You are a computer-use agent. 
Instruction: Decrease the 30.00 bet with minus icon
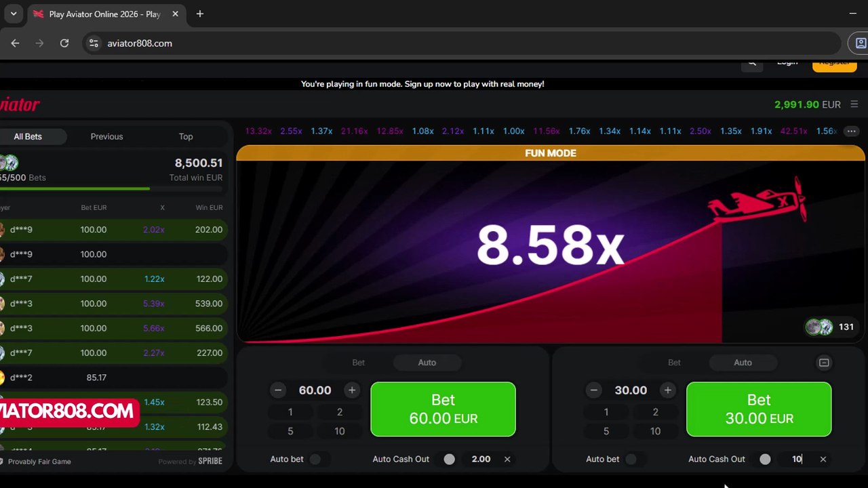coord(594,390)
